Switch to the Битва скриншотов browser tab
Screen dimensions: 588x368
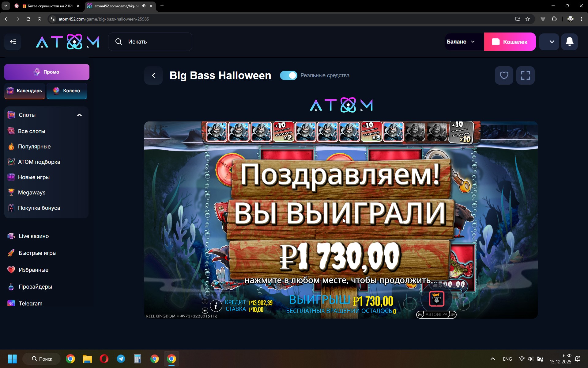[49, 6]
